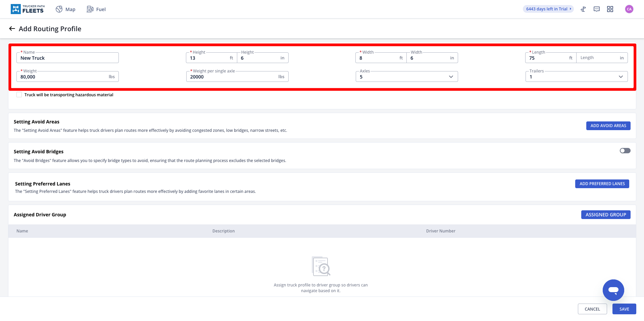Click the SAVE button
644x321 pixels.
click(x=624, y=309)
